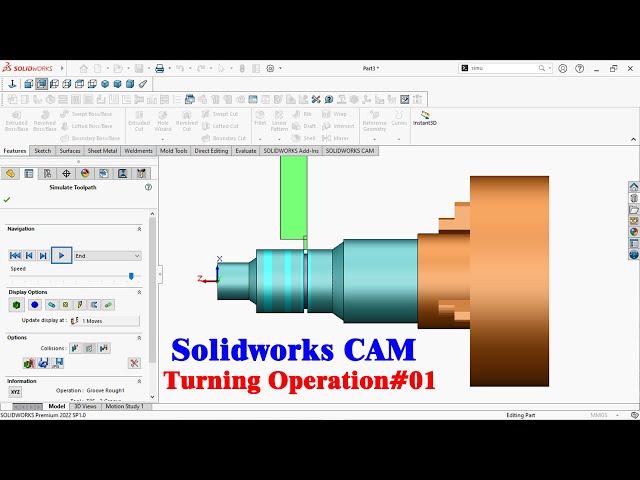Open the End run-mode dropdown
The width and height of the screenshot is (640, 480).
(x=108, y=256)
